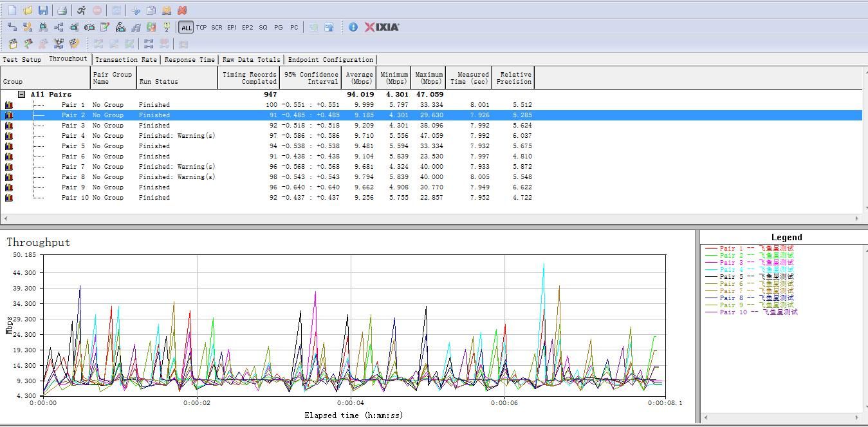
Task: Sort by the Run Status column header
Action: [178, 78]
